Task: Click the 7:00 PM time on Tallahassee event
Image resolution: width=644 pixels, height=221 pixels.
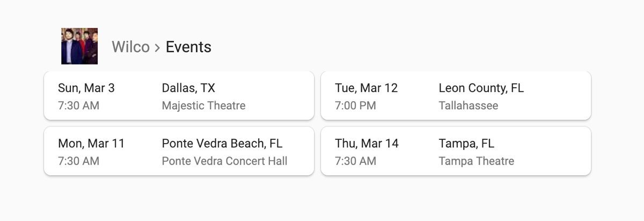Action: tap(355, 105)
